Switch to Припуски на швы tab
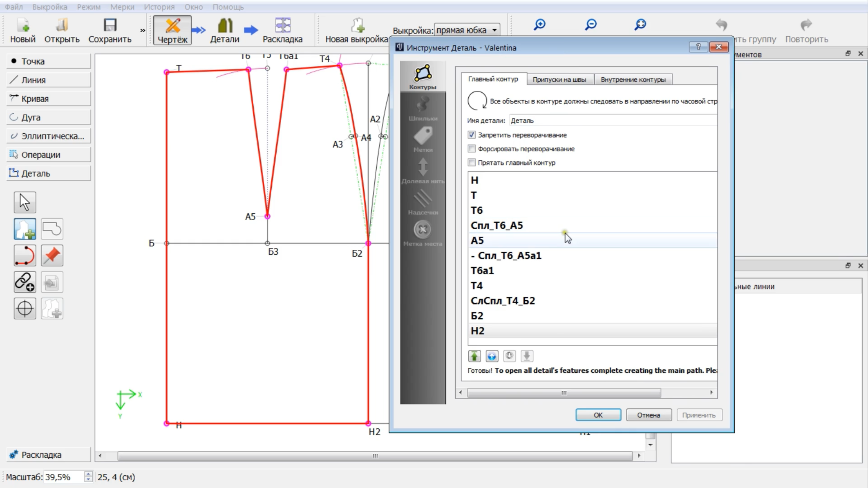 point(559,80)
